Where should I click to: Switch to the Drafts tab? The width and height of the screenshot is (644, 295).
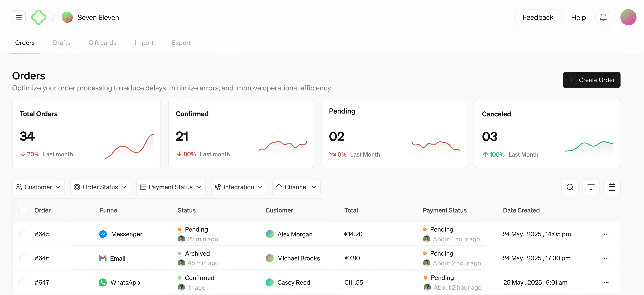pos(62,43)
